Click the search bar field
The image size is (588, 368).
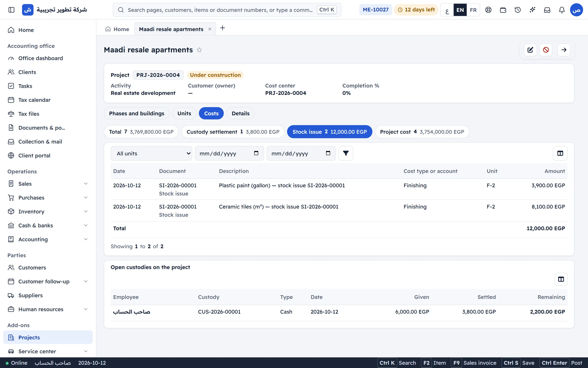coord(227,10)
